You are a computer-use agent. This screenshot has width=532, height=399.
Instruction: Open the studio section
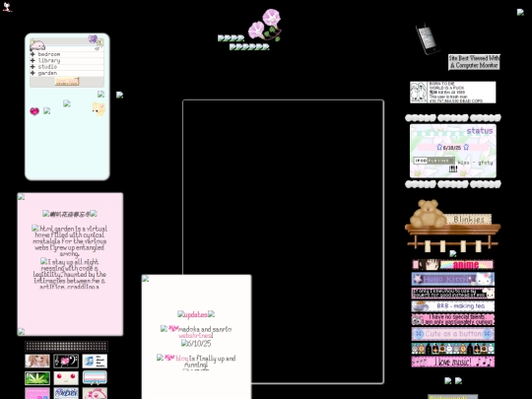click(47, 67)
